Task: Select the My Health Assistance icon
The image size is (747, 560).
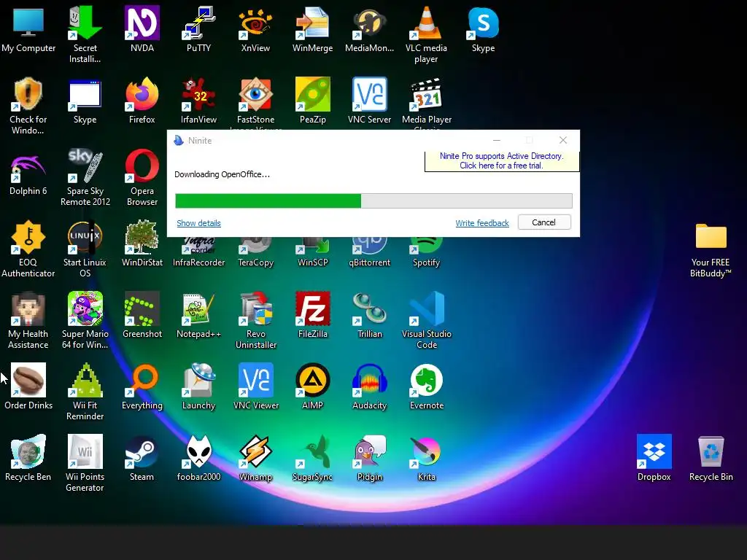Action: pyautogui.click(x=28, y=308)
